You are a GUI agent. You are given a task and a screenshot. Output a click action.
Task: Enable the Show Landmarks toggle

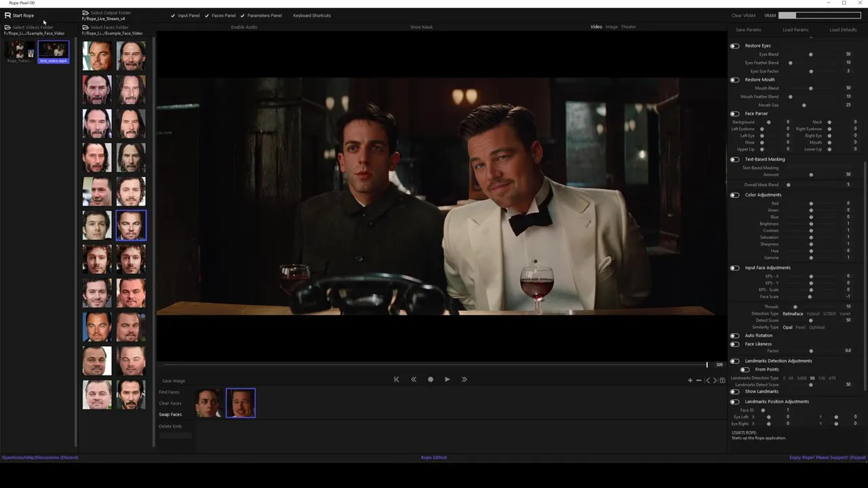pyautogui.click(x=734, y=392)
